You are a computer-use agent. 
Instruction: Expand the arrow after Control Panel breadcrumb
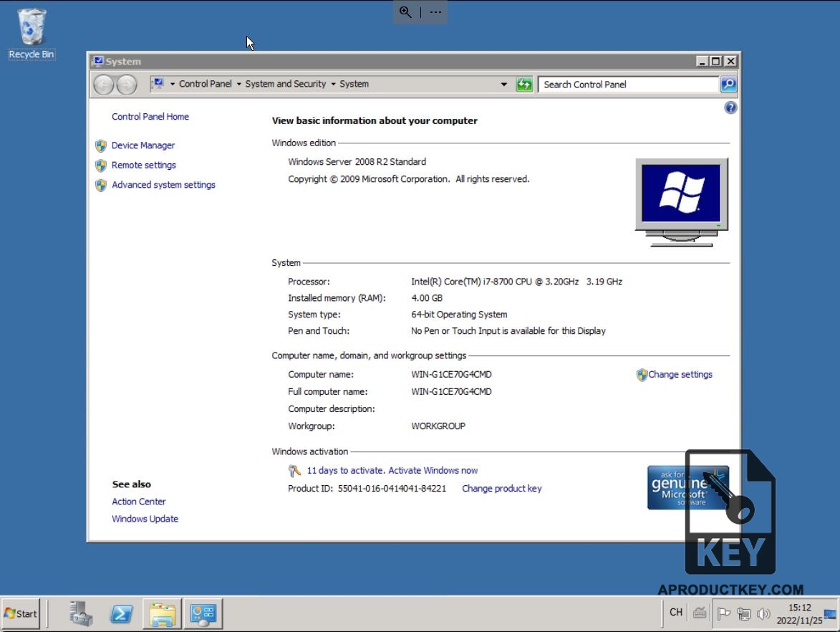tap(239, 84)
